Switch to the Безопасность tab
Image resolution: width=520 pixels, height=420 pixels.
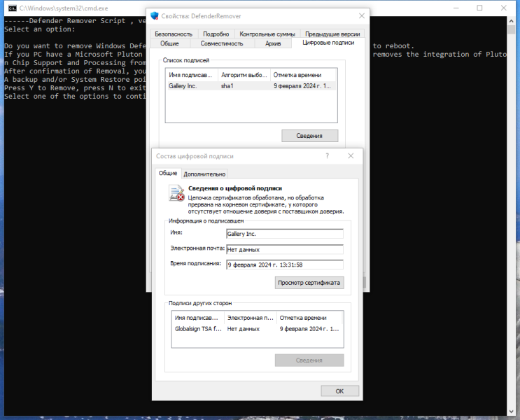coord(174,34)
